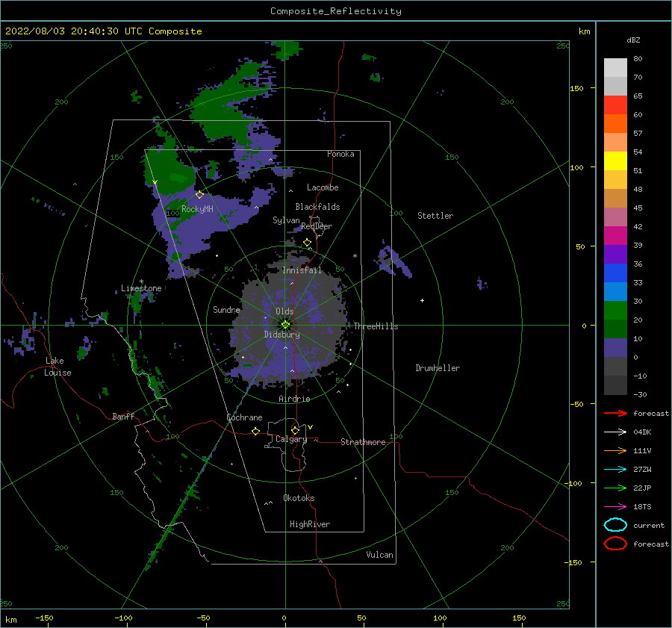Viewport: 672px width, 628px height.
Task: Click the Lacombe city label
Action: click(x=323, y=187)
